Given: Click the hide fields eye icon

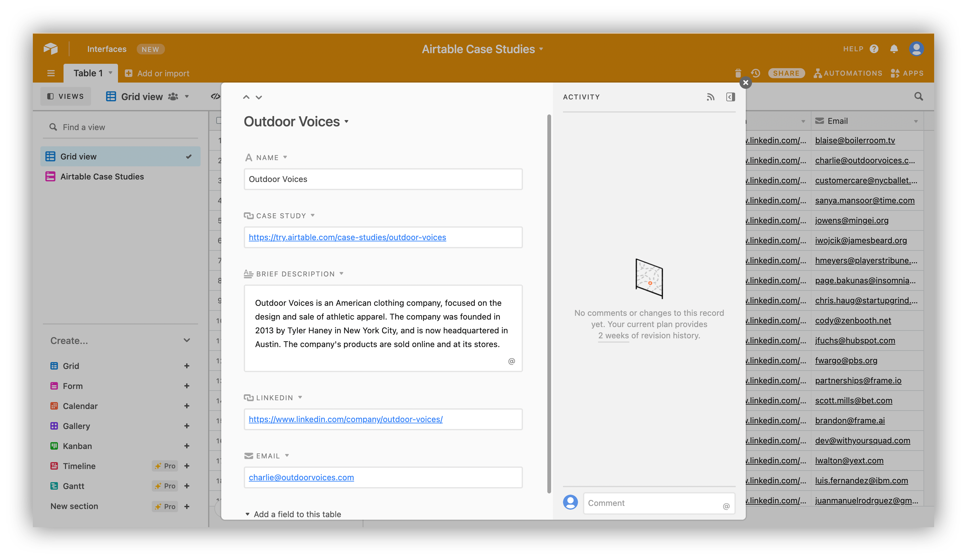Looking at the screenshot, I should click(216, 97).
